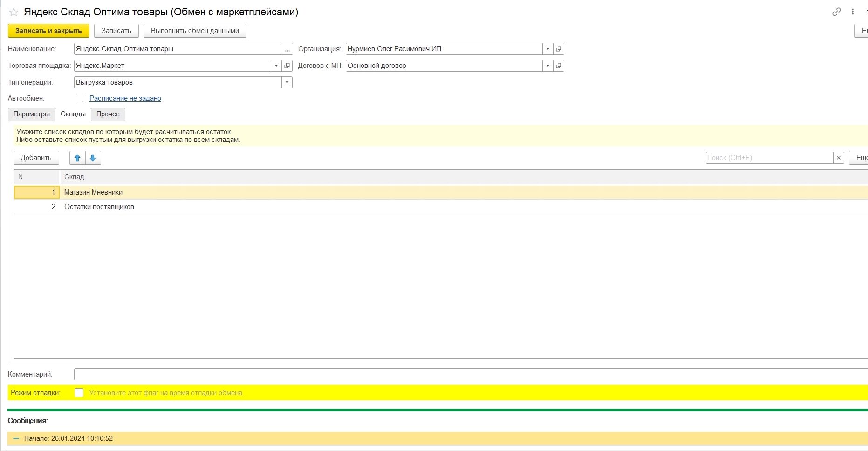This screenshot has width=868, height=451.
Task: Open the Торговая площадка dropdown arrow
Action: [x=276, y=66]
